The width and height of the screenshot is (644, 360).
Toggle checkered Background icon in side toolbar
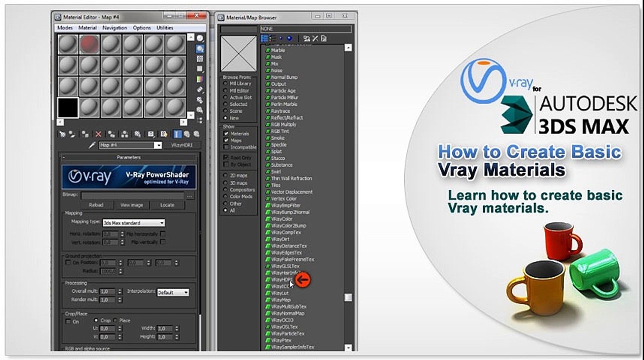tap(200, 58)
